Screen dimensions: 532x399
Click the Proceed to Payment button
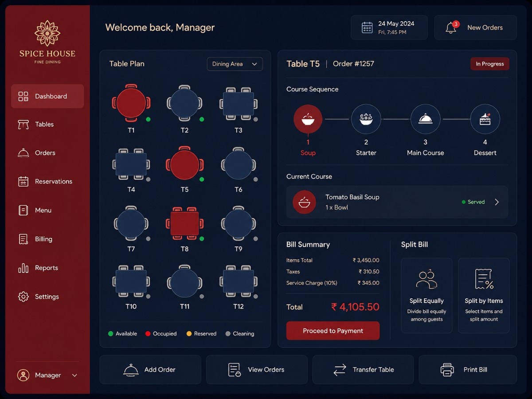[333, 331]
